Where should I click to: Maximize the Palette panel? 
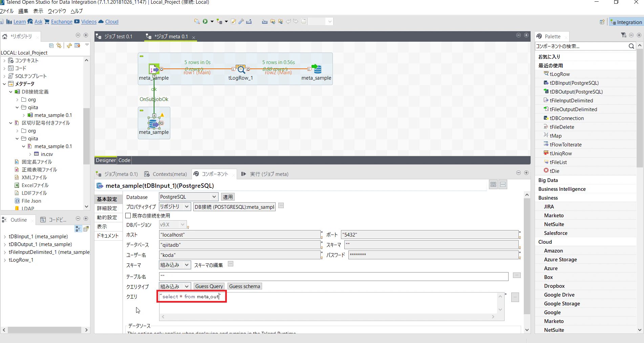coord(639,35)
